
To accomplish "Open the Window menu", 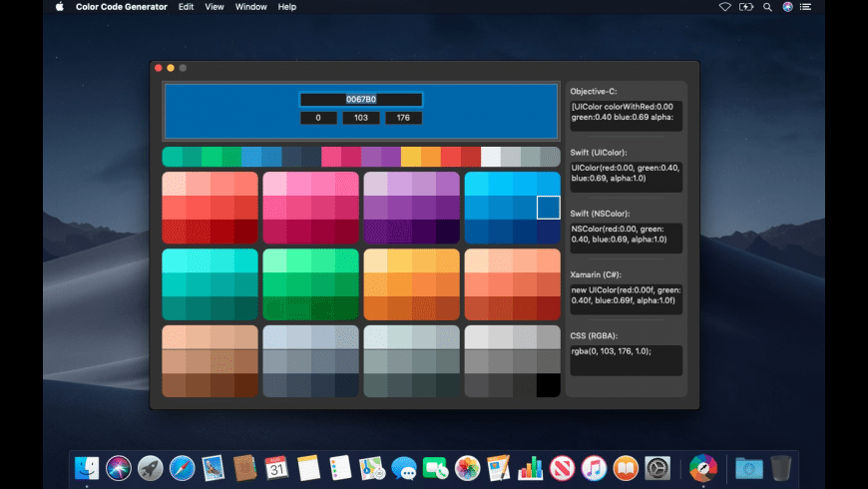I will coord(250,7).
